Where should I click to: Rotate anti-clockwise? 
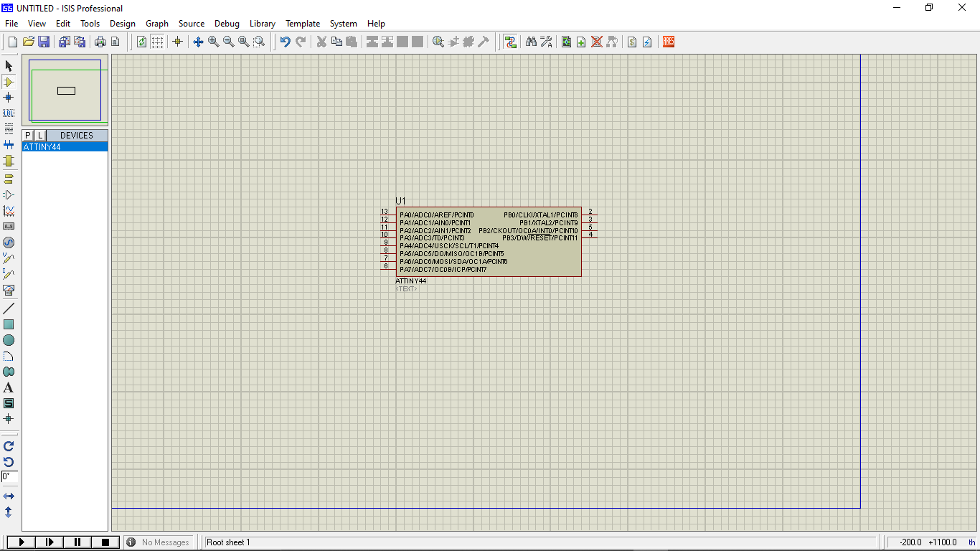pos(9,461)
